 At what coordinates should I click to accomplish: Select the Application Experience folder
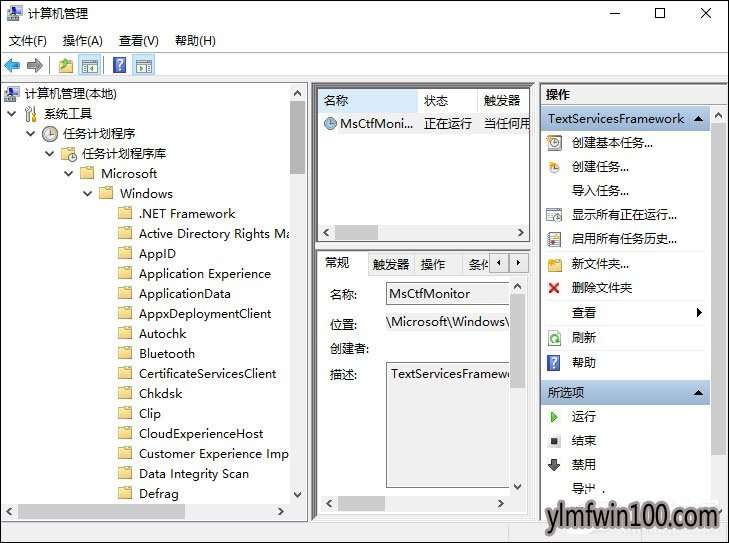[x=205, y=273]
